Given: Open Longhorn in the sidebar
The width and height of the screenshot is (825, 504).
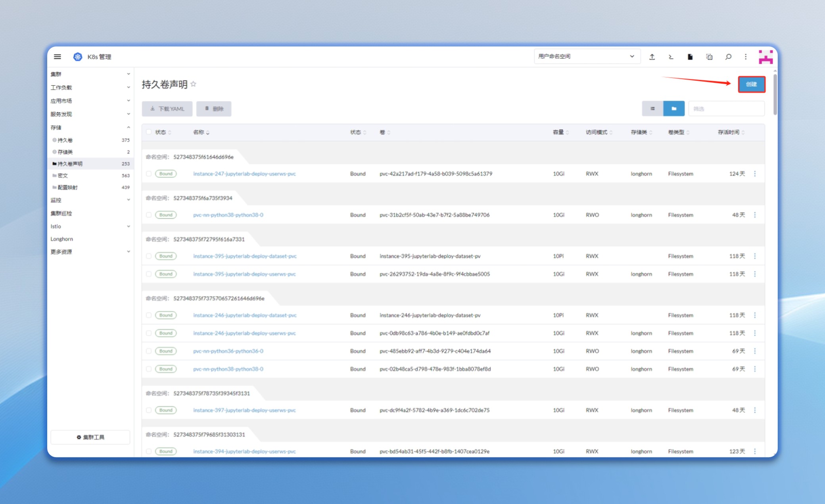Looking at the screenshot, I should (62, 239).
